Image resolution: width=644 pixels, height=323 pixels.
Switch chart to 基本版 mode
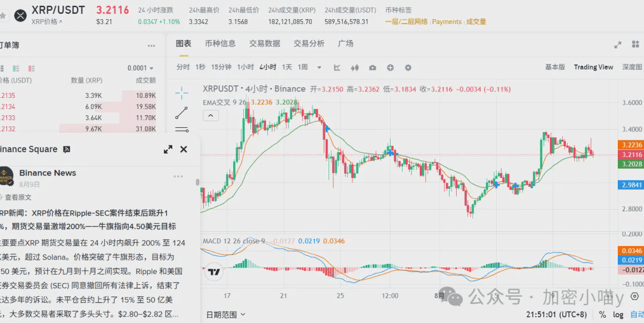pyautogui.click(x=555, y=67)
